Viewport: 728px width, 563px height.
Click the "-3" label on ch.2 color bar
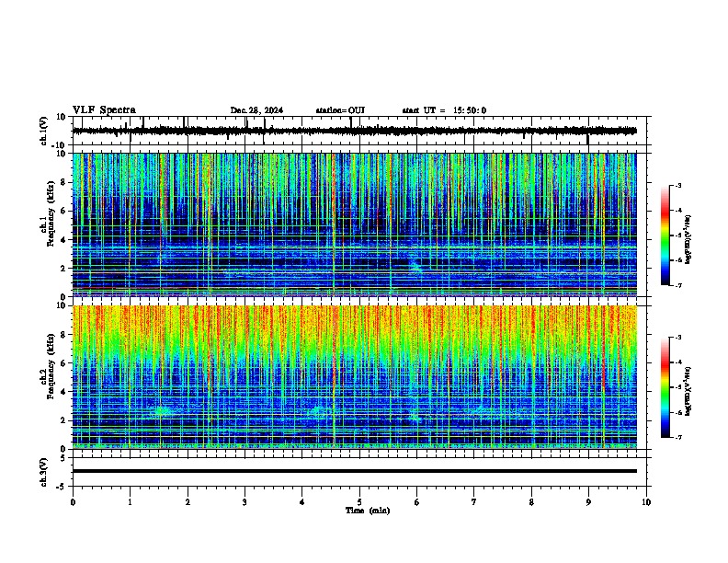coord(678,338)
